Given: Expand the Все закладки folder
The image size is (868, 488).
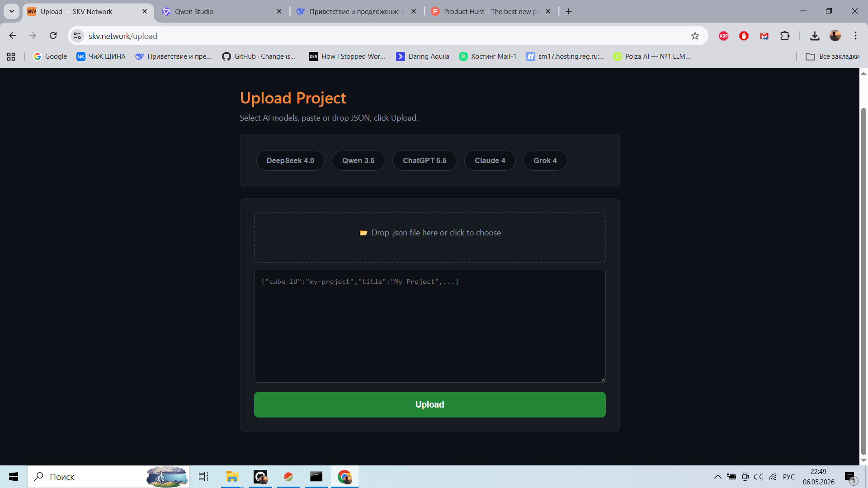Looking at the screenshot, I should [x=833, y=56].
